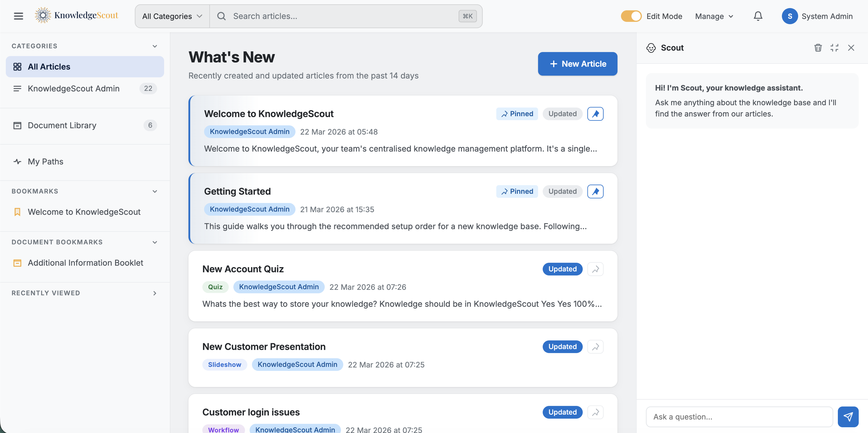Unpin the Getting Started article

coord(595,191)
